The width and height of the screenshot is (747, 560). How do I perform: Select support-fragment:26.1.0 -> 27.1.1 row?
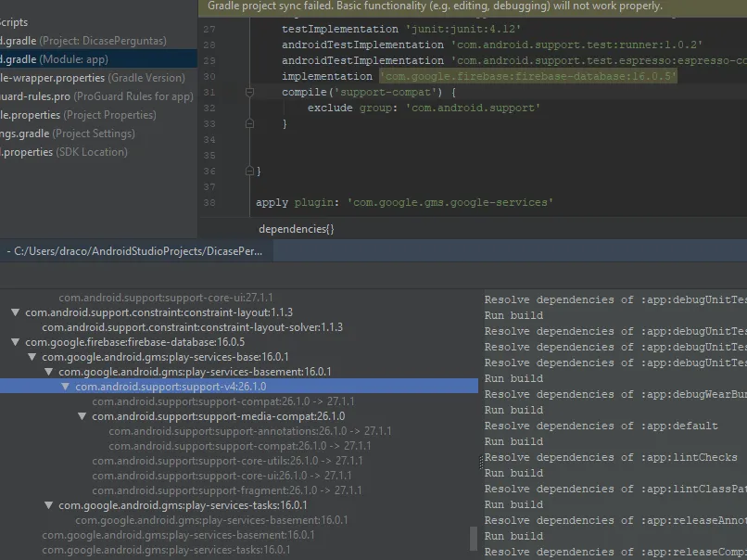click(x=227, y=490)
